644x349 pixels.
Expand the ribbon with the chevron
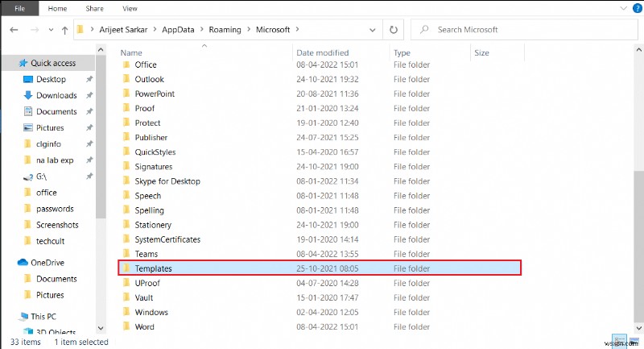coord(623,8)
